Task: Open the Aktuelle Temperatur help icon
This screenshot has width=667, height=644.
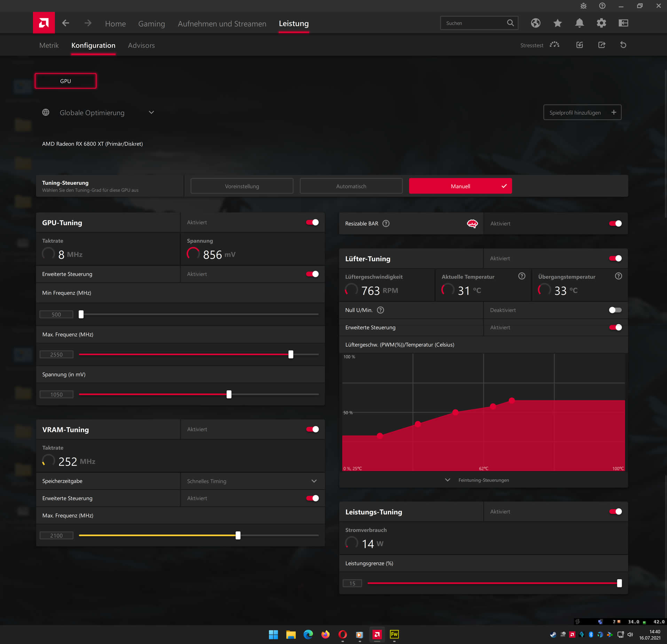Action: 521,276
